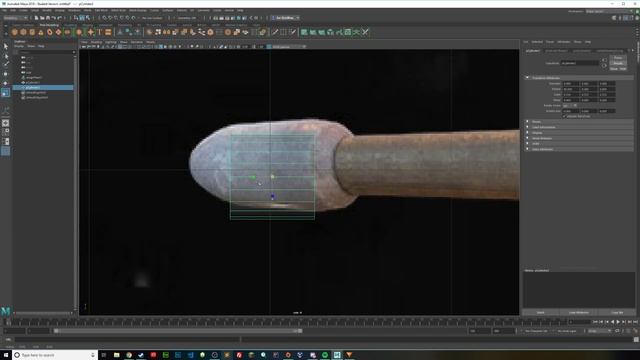This screenshot has height=360, width=640.
Task: Create a polygon cube from the shelf
Action: click(x=23, y=32)
